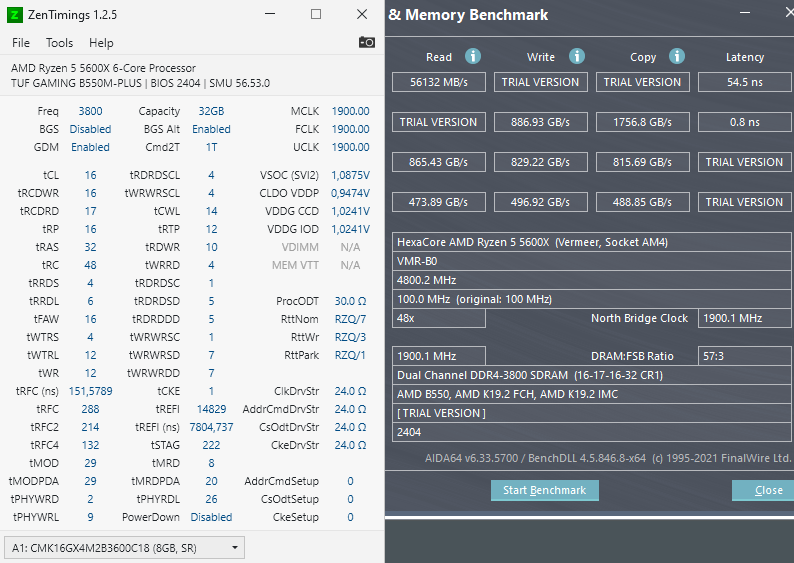Click the FCLK value 1900.00
The width and height of the screenshot is (794, 563).
350,129
